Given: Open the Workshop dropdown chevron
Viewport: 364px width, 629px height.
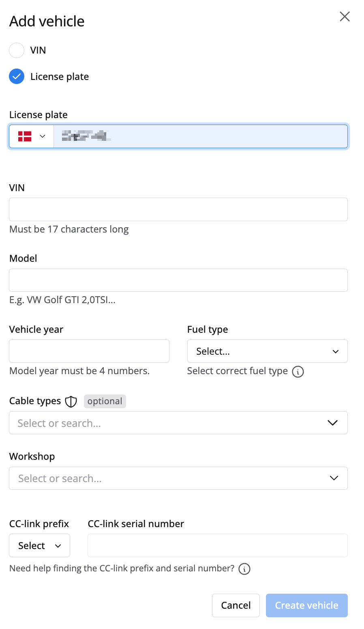Looking at the screenshot, I should pyautogui.click(x=334, y=478).
